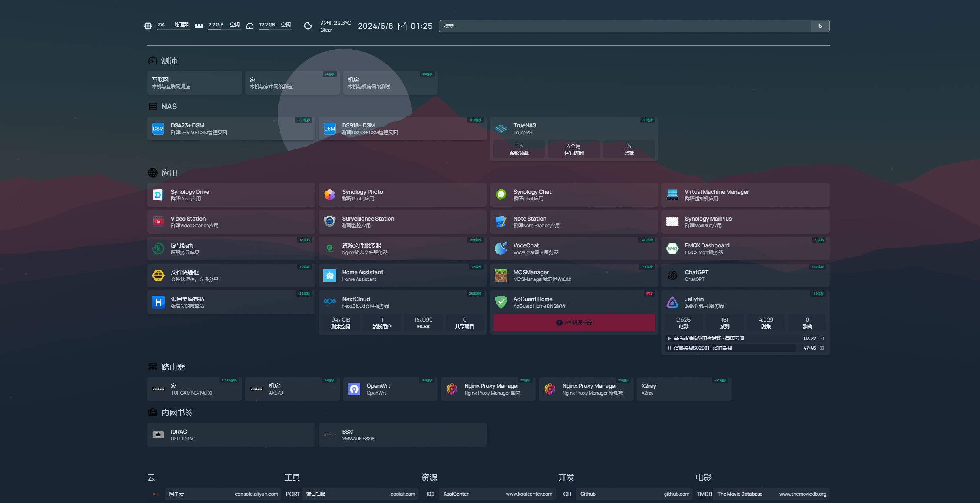980x503 pixels.
Task: Click the TrueNAS 5 警报 stat
Action: click(x=629, y=149)
